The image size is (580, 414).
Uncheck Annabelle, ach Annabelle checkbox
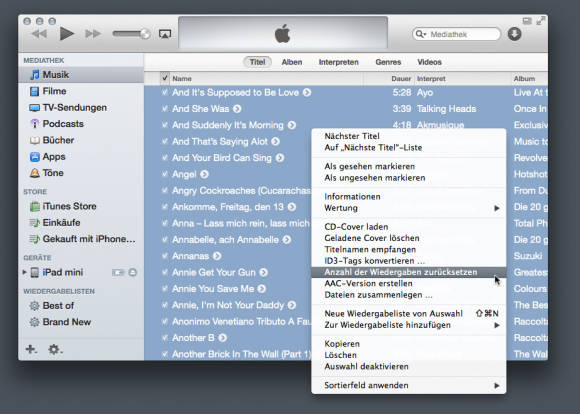[x=165, y=239]
